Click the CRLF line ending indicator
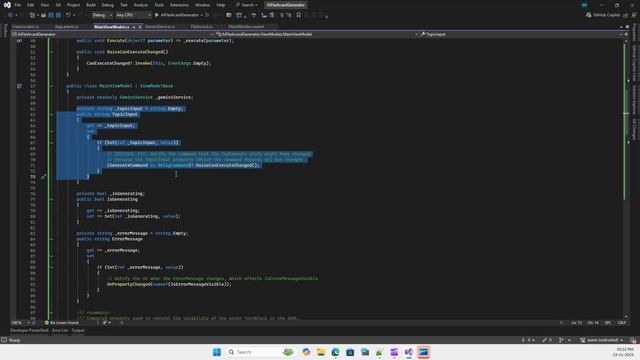The image size is (640, 360). click(622, 323)
